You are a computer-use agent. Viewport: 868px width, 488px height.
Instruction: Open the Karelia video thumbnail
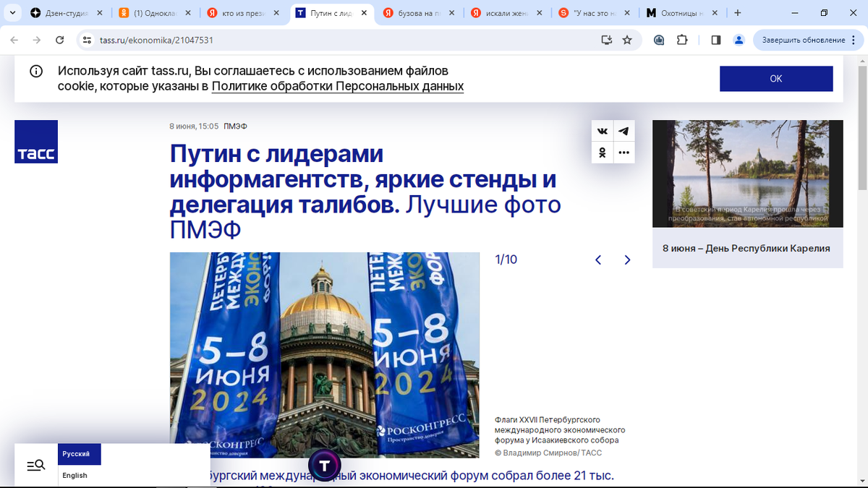click(748, 174)
